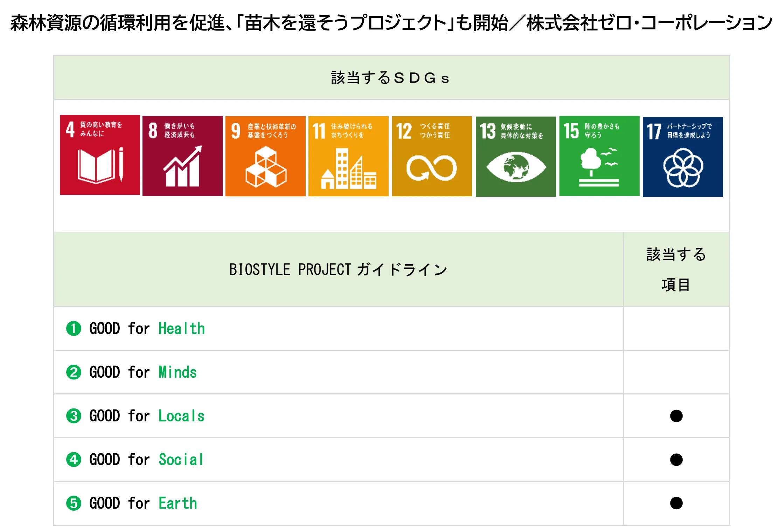Click the 該当する項目 column header

tap(676, 269)
